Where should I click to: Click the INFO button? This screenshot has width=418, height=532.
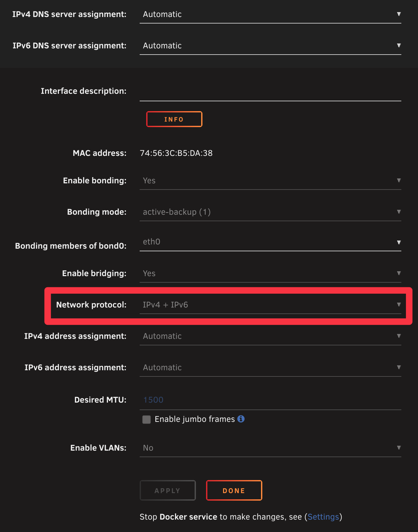(x=174, y=119)
